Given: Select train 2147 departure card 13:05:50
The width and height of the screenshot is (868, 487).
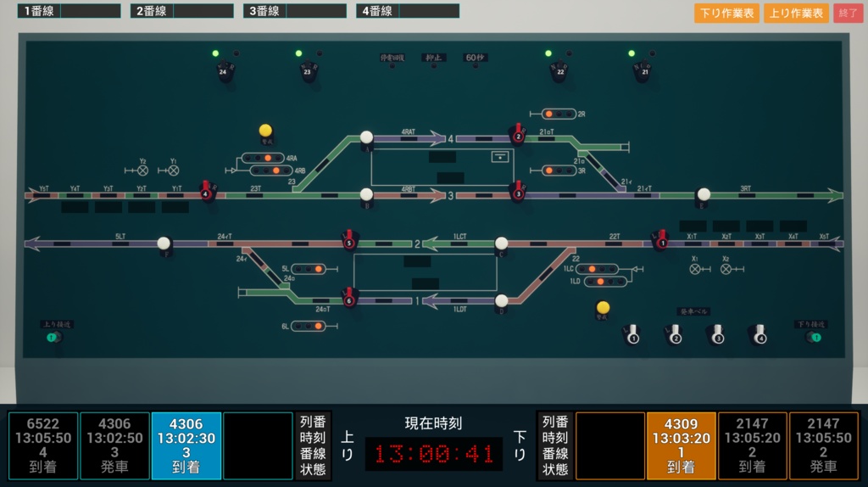Looking at the screenshot, I should (x=824, y=445).
